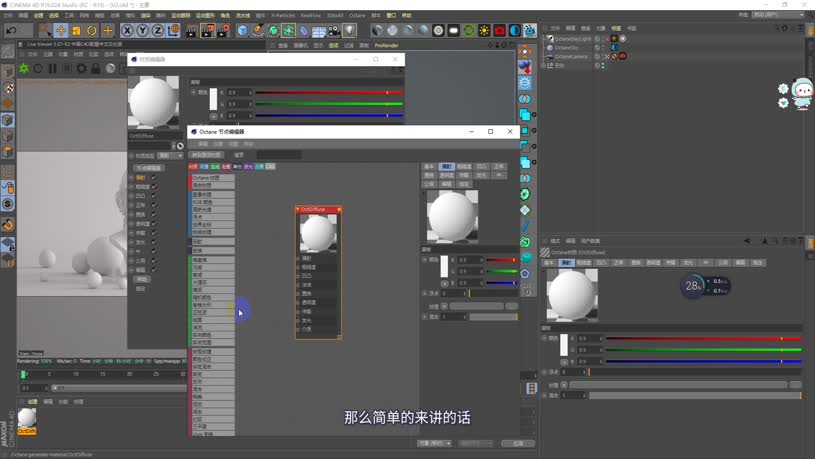Image resolution: width=815 pixels, height=459 pixels.
Task: Toggle the 粗糙度 channel checkbox in material editor
Action: click(x=154, y=187)
